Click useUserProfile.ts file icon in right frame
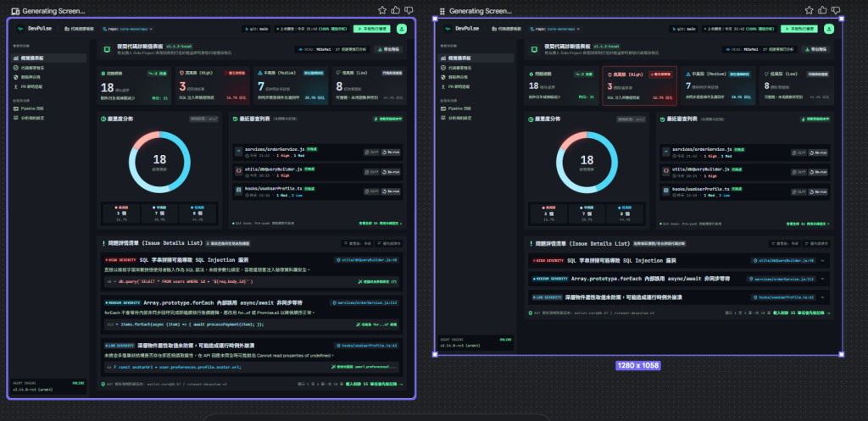The height and width of the screenshot is (421, 868). pyautogui.click(x=666, y=191)
